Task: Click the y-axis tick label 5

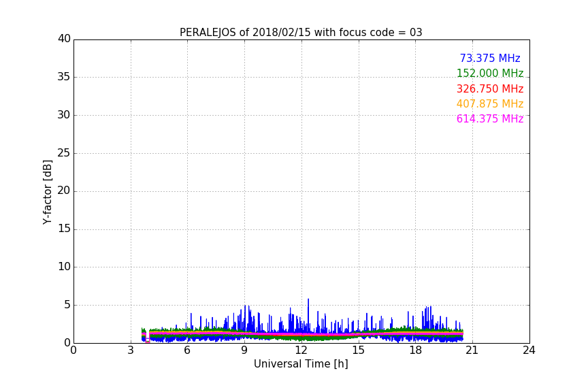Action: click(67, 305)
